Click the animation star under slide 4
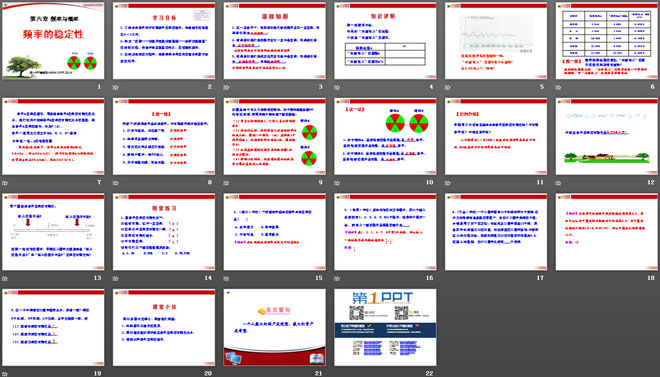This screenshot has height=377, width=660. point(337,88)
